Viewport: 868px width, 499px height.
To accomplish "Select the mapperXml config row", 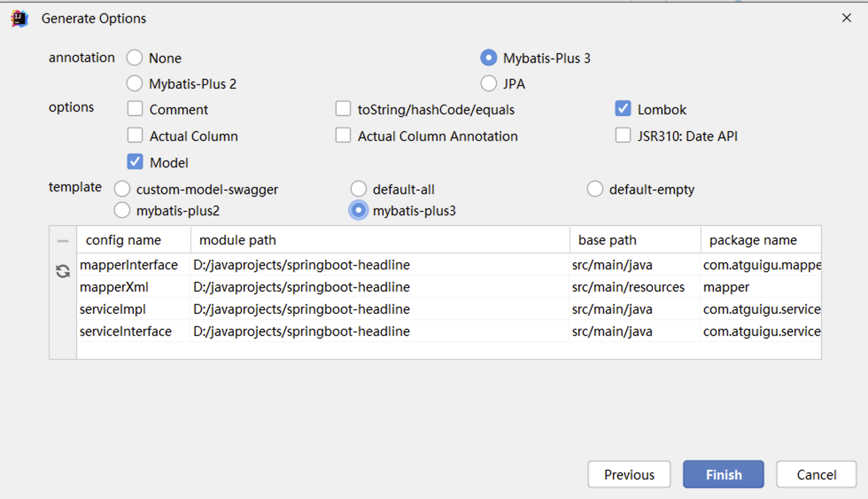I will pyautogui.click(x=114, y=287).
